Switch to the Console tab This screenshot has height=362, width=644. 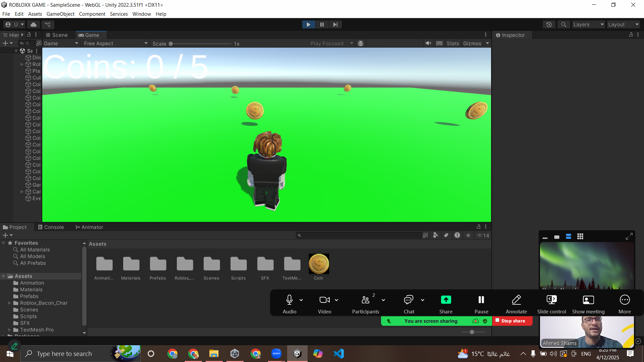coord(51,227)
